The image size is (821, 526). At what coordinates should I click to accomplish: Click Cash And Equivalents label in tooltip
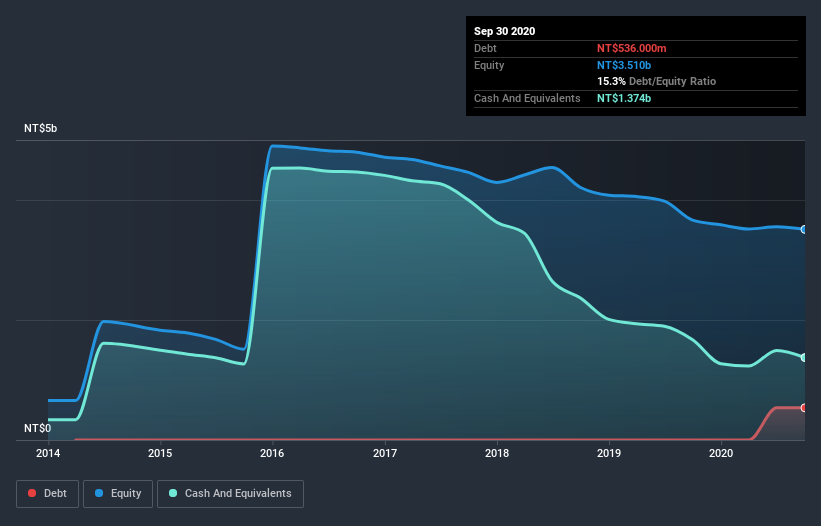point(527,98)
